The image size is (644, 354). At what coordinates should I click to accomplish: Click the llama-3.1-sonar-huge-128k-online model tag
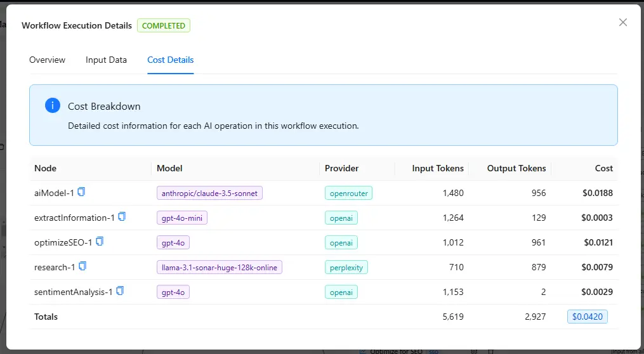pyautogui.click(x=220, y=267)
